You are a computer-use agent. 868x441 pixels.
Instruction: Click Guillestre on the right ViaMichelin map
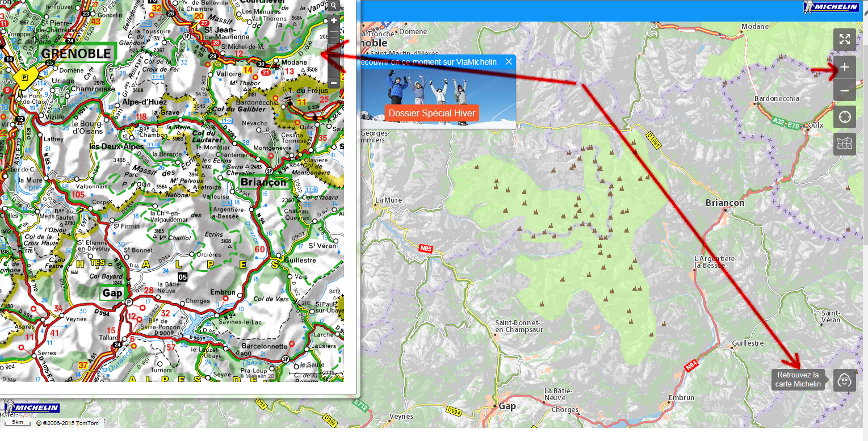click(x=748, y=343)
